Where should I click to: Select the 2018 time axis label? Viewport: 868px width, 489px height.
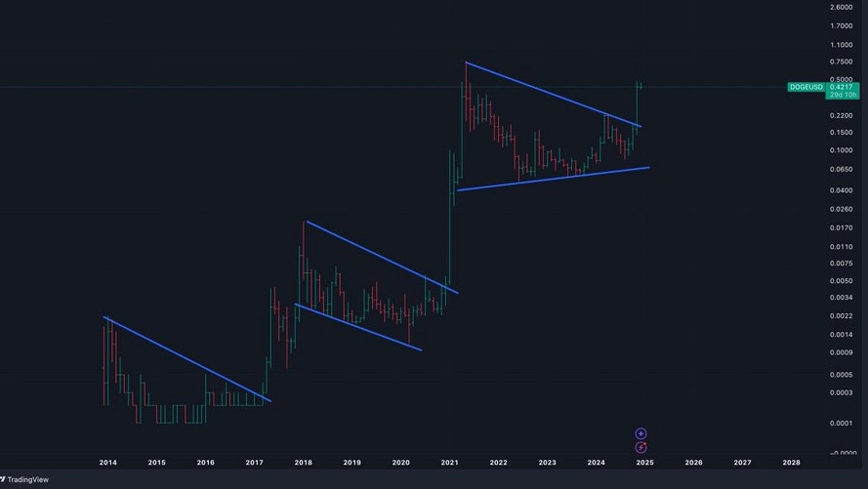point(304,463)
